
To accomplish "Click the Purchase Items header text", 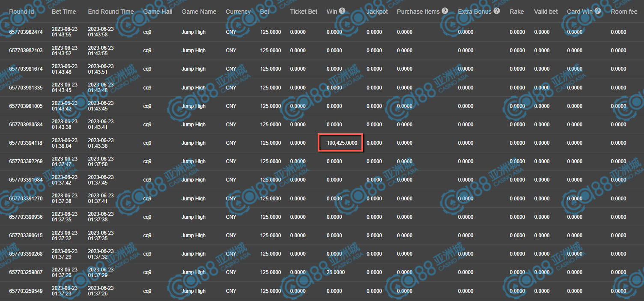I will click(418, 12).
